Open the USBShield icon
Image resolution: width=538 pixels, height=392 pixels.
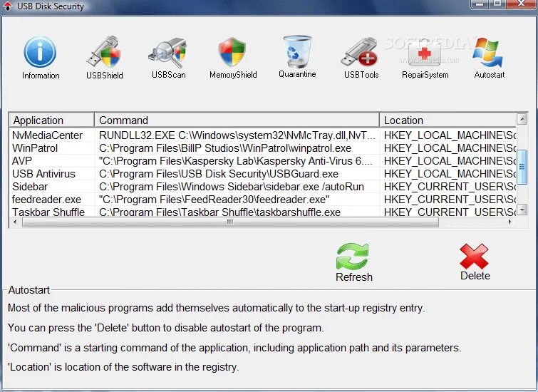104,51
